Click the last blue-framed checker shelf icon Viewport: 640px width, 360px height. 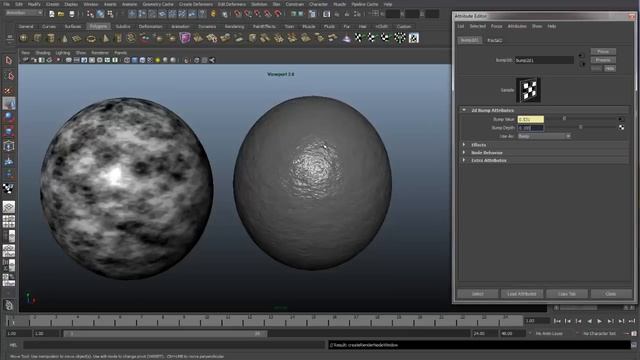tap(413, 38)
